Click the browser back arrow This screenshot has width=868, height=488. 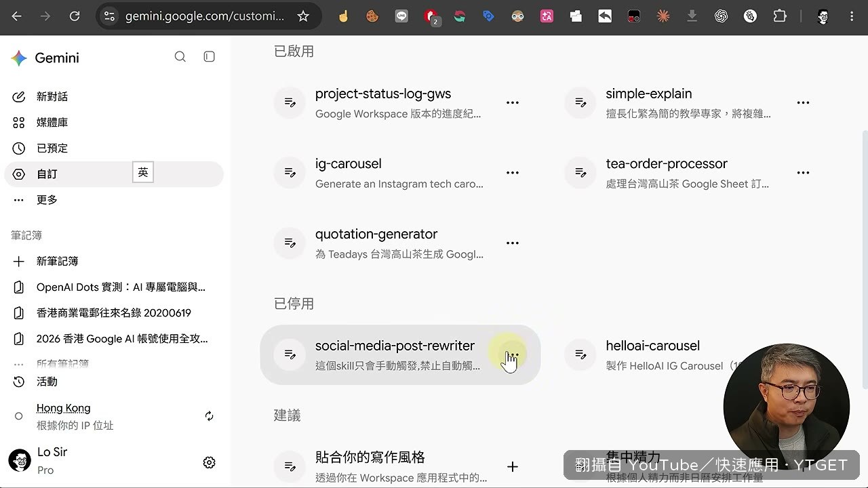click(x=16, y=16)
